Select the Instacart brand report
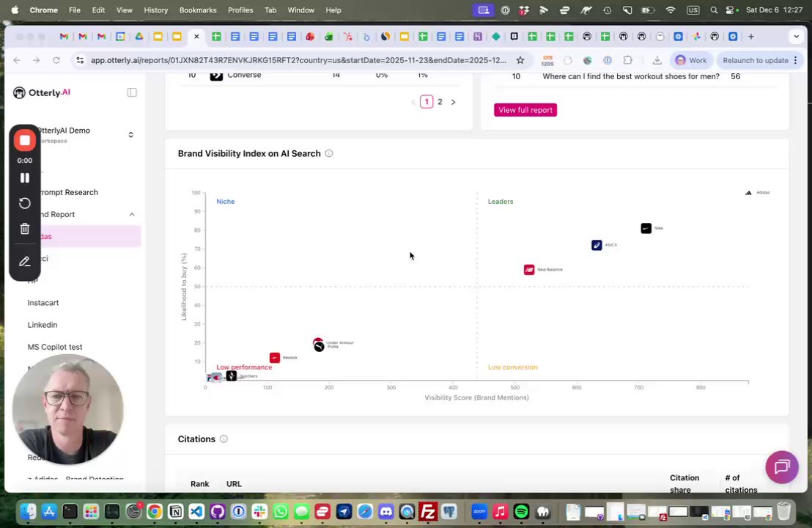Image resolution: width=812 pixels, height=528 pixels. tap(43, 303)
